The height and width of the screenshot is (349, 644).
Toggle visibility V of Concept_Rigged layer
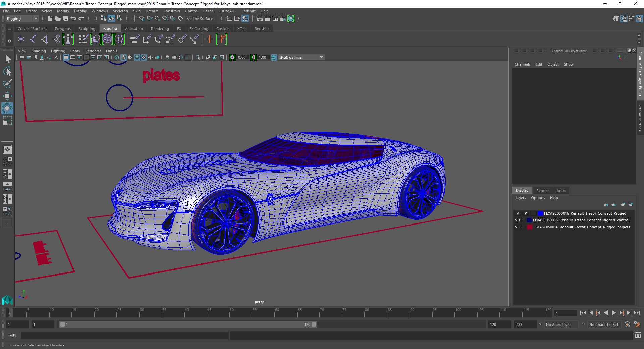coord(518,213)
